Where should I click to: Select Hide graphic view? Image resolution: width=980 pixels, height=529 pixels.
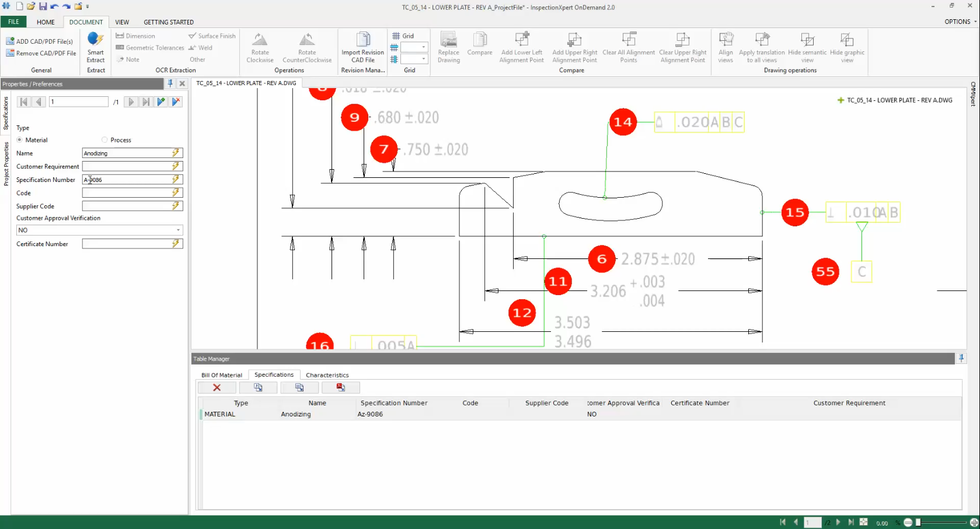pyautogui.click(x=846, y=48)
